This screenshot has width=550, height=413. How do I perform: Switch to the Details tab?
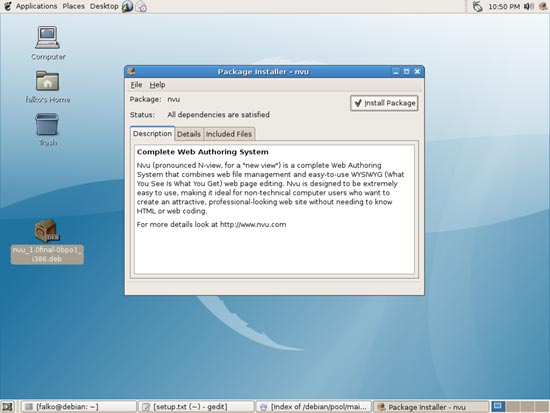point(189,134)
